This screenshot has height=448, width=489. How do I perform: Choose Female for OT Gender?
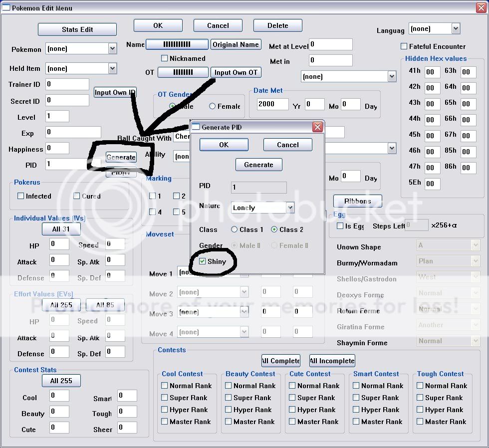pyautogui.click(x=213, y=106)
